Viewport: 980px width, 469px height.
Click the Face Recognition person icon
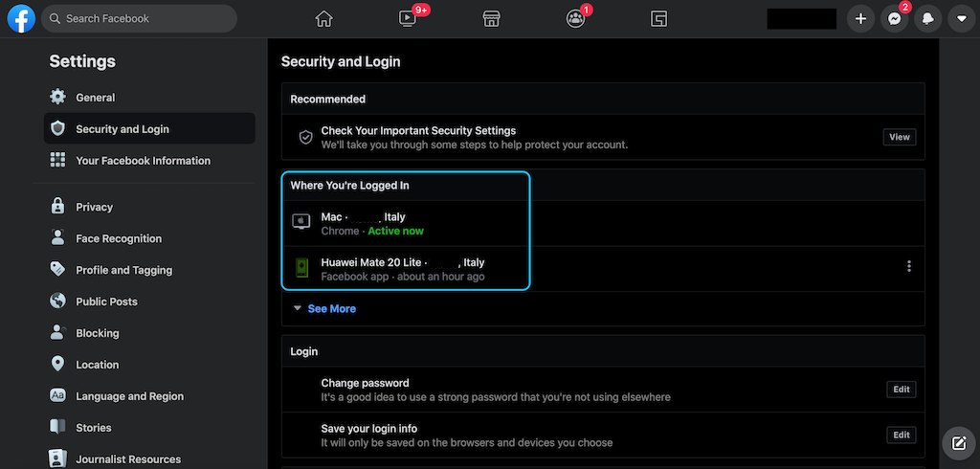(x=57, y=237)
